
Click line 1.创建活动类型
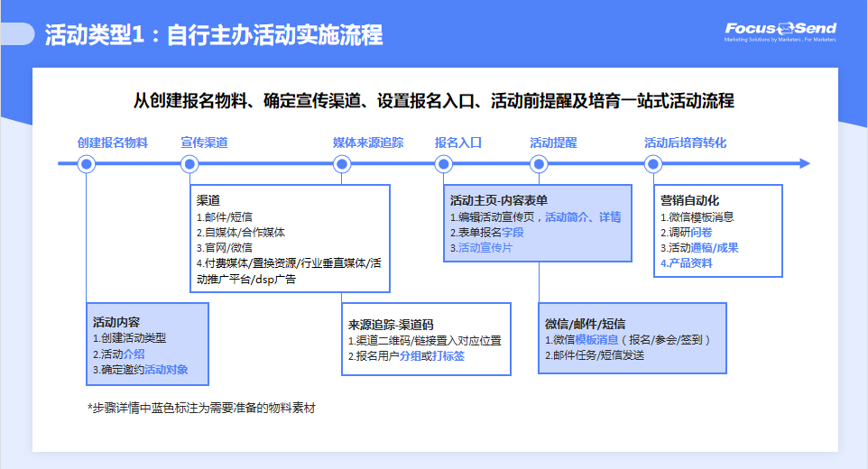(130, 338)
